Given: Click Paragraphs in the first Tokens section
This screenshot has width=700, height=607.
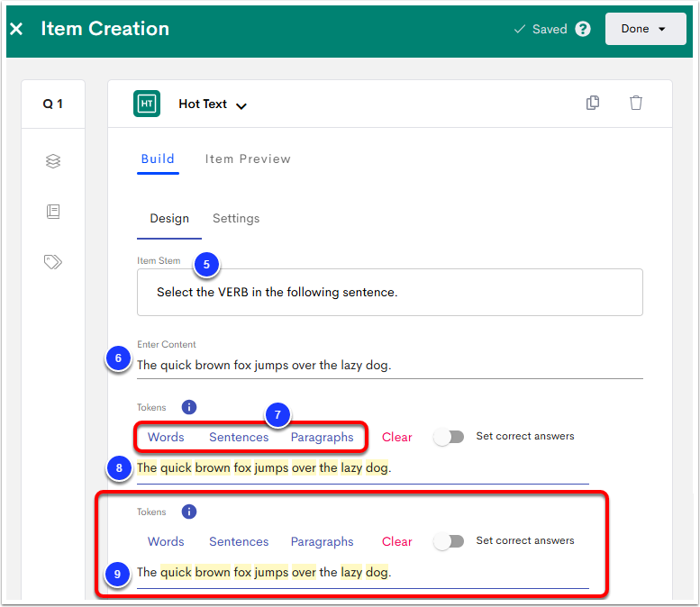Looking at the screenshot, I should 322,438.
